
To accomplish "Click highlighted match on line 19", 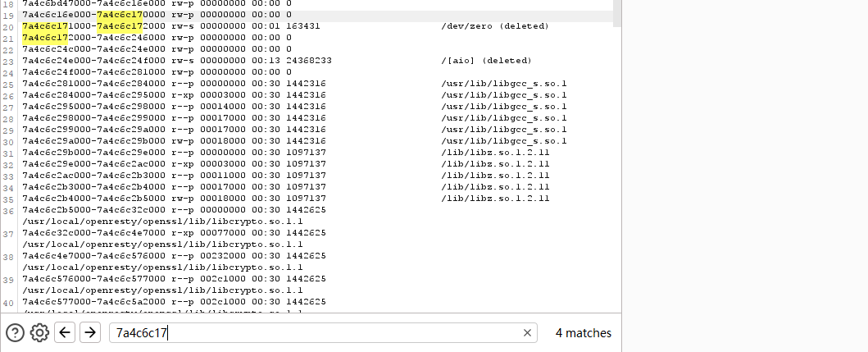I will pyautogui.click(x=120, y=15).
